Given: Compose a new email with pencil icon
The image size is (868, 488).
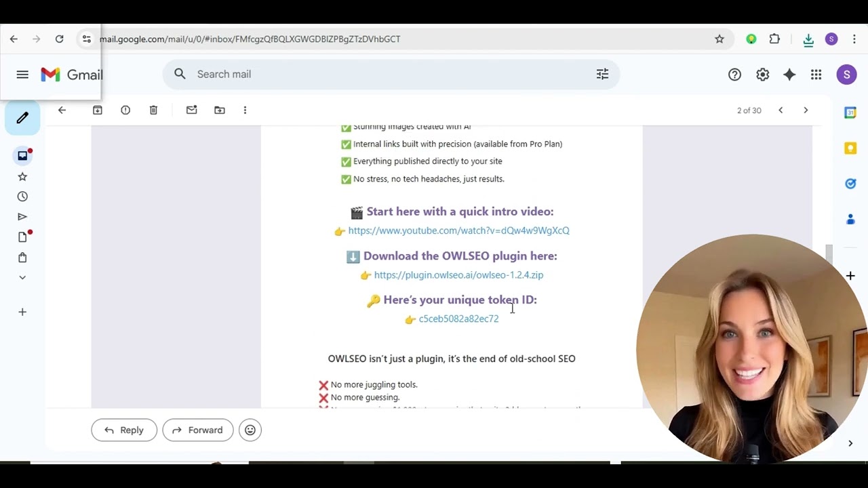Looking at the screenshot, I should pos(22,118).
